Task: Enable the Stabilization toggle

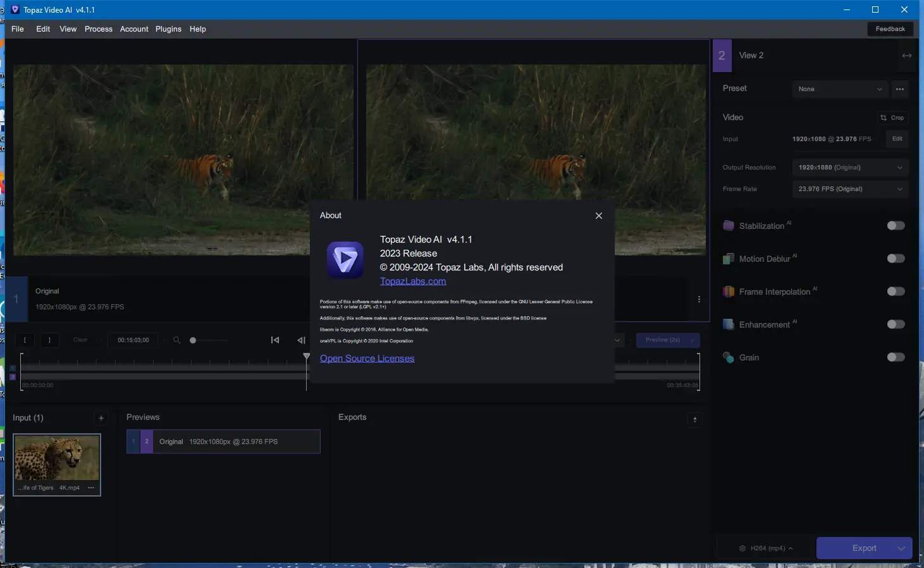Action: [x=896, y=226]
